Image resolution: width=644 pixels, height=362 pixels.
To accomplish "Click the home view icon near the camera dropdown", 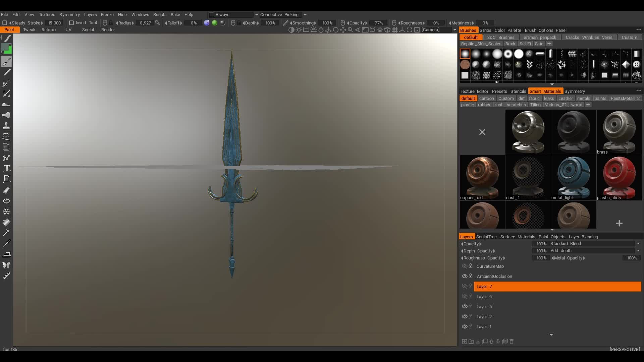I will [x=381, y=30].
